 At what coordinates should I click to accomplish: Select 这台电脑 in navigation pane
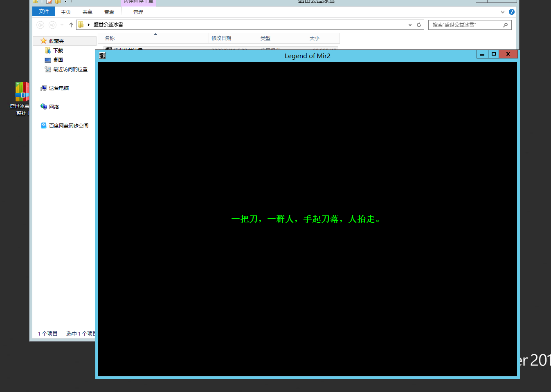coord(58,88)
